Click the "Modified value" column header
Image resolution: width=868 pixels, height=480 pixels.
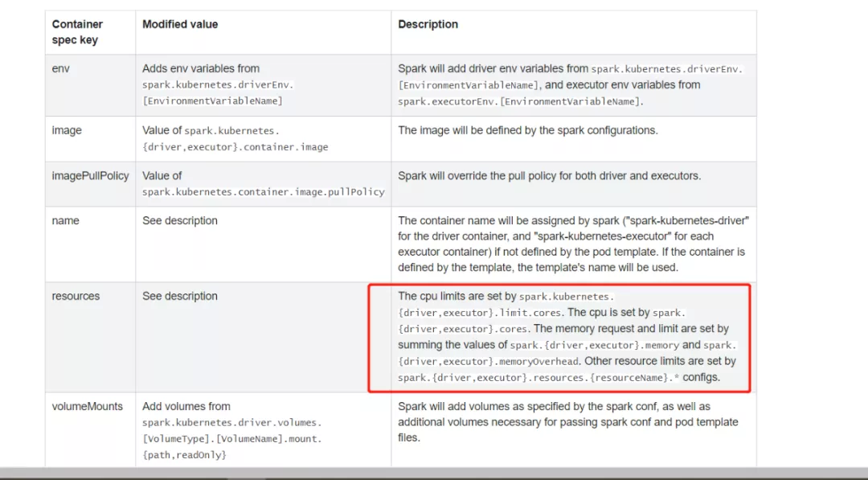click(x=180, y=24)
